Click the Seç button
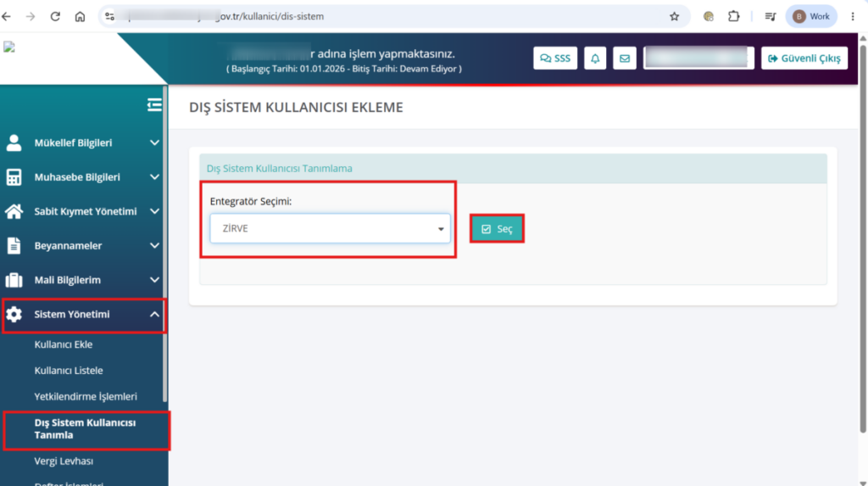868x486 pixels. (x=497, y=229)
